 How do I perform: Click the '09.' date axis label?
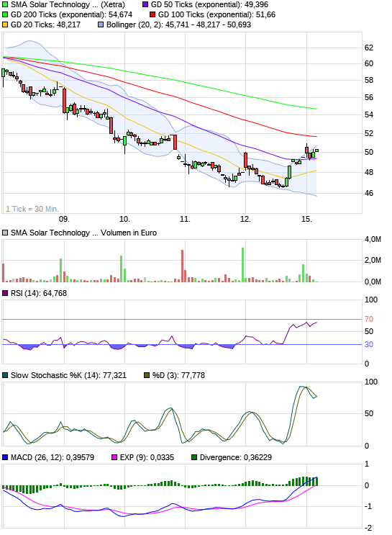tap(64, 219)
